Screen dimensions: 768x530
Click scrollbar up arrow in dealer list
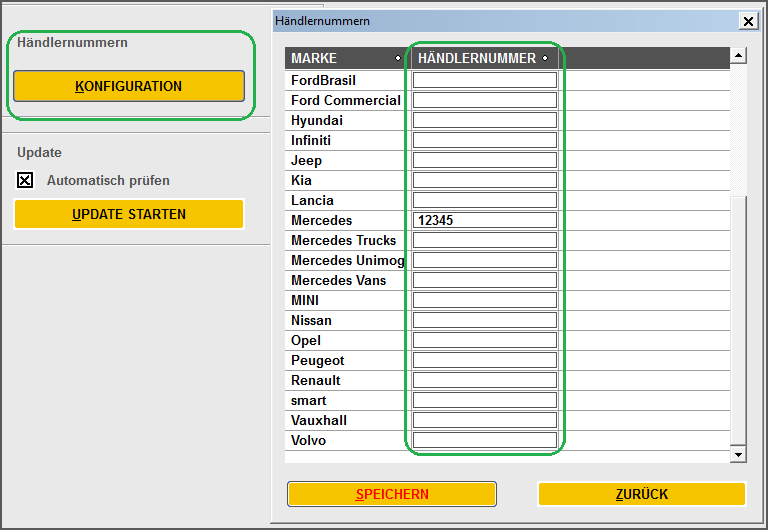pyautogui.click(x=739, y=56)
